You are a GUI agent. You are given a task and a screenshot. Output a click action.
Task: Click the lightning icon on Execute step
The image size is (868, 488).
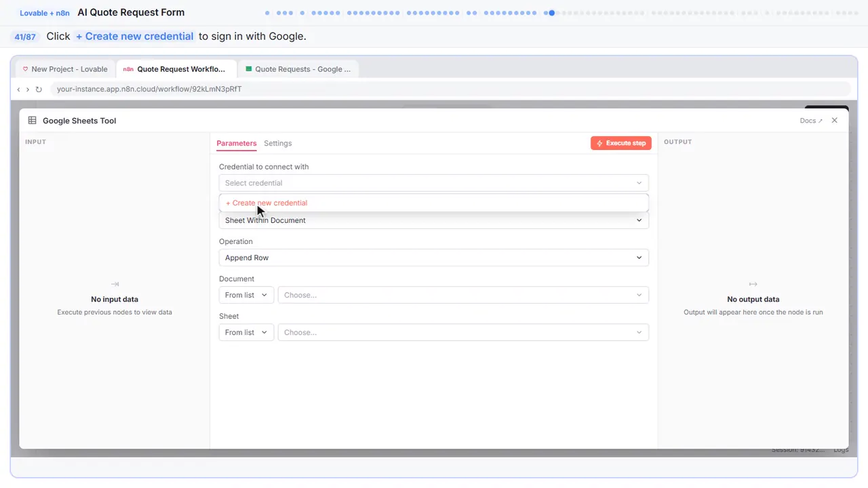599,143
